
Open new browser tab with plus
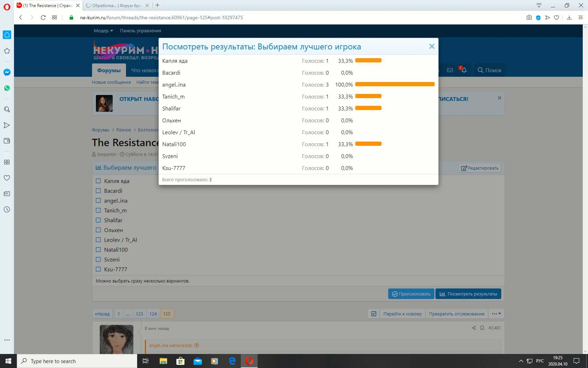tap(157, 5)
